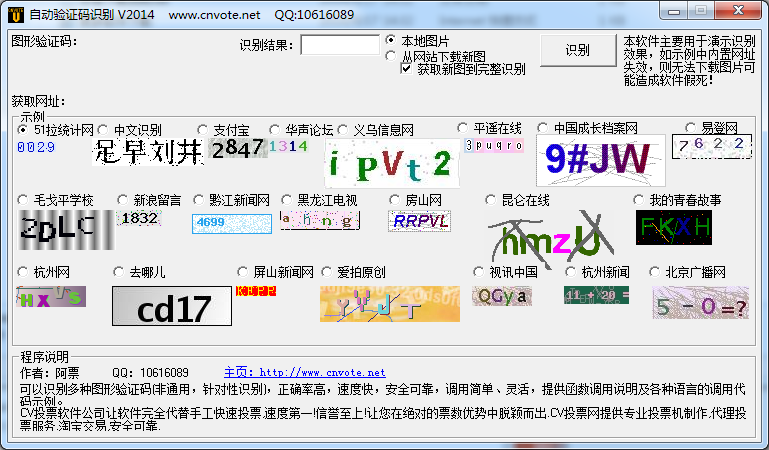
Task: Select the 中国成长档案网 option
Action: coord(544,128)
